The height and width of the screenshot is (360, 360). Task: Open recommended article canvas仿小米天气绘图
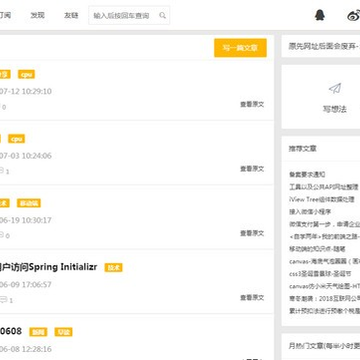(324, 286)
